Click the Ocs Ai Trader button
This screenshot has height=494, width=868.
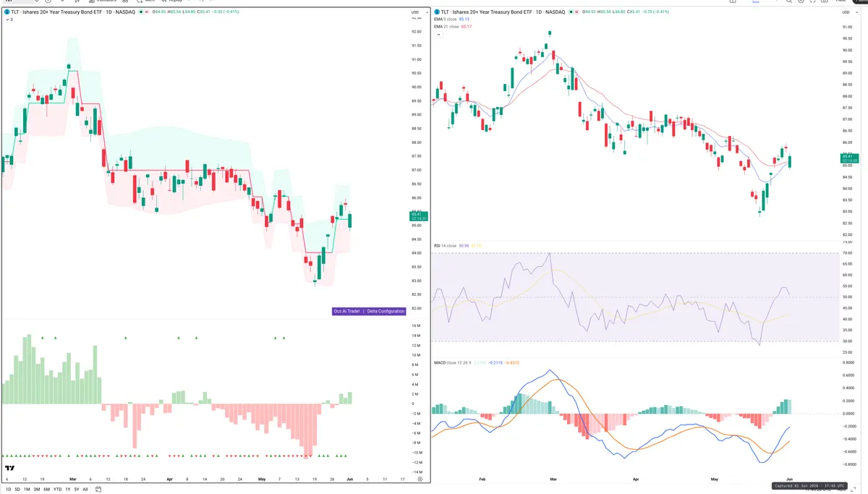pos(347,311)
